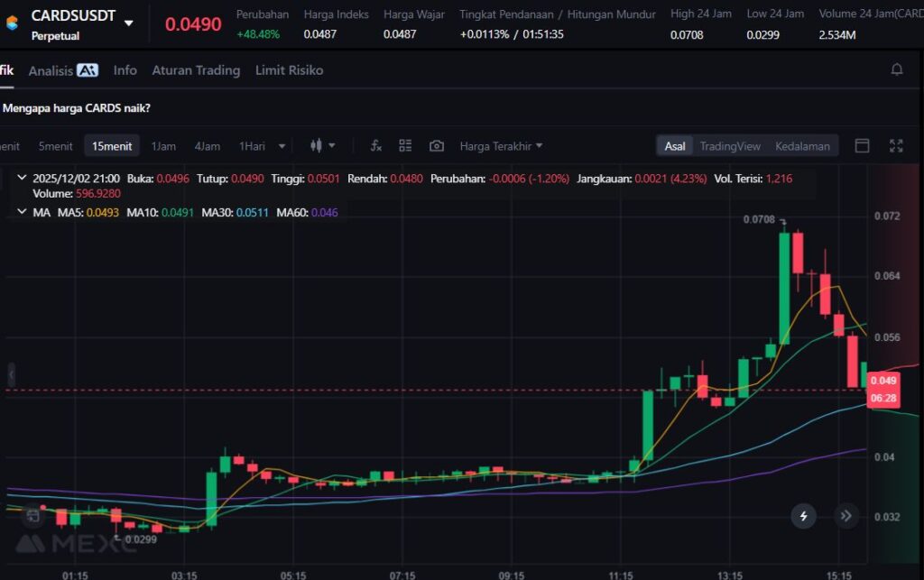Screen dimensions: 924x580
Task: Take a chart snapshot with camera icon
Action: (x=437, y=146)
